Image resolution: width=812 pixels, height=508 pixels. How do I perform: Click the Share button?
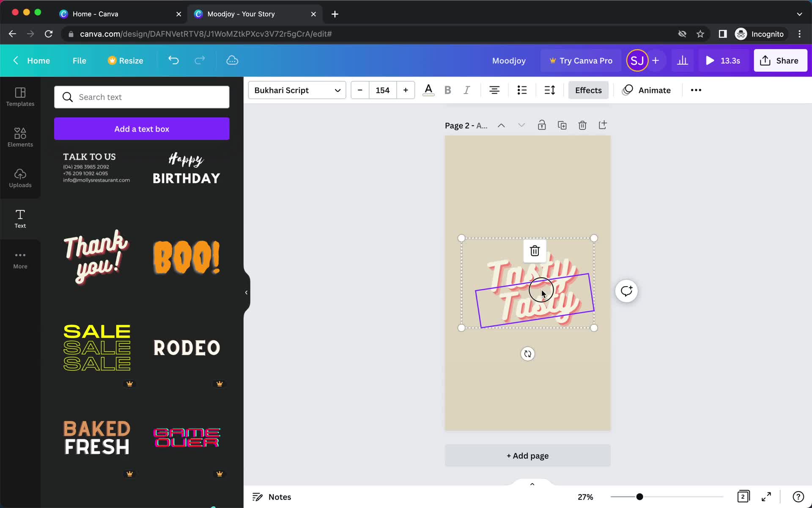click(780, 61)
